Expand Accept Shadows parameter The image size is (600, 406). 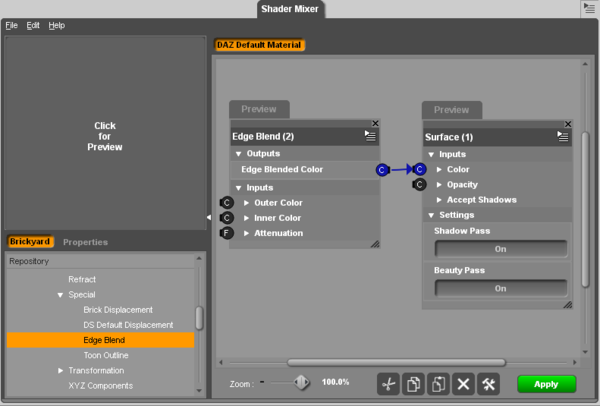[439, 200]
